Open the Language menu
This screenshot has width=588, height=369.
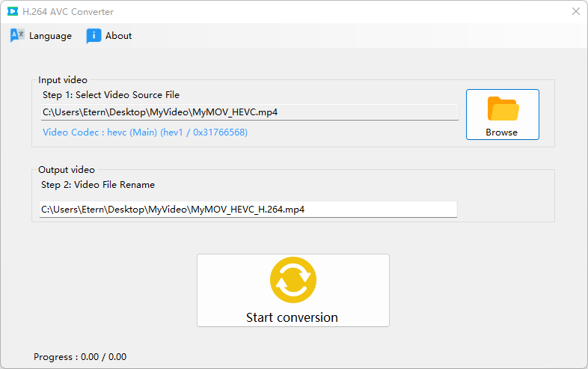coord(41,36)
